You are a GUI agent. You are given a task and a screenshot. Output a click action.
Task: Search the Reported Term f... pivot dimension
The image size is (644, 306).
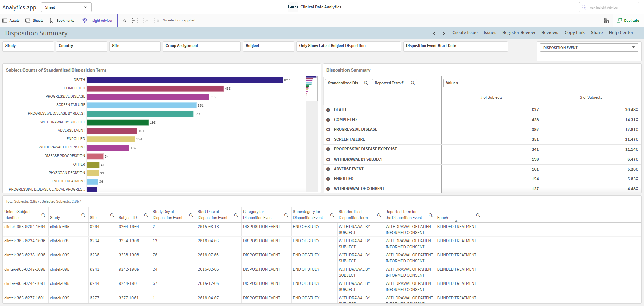pos(413,83)
